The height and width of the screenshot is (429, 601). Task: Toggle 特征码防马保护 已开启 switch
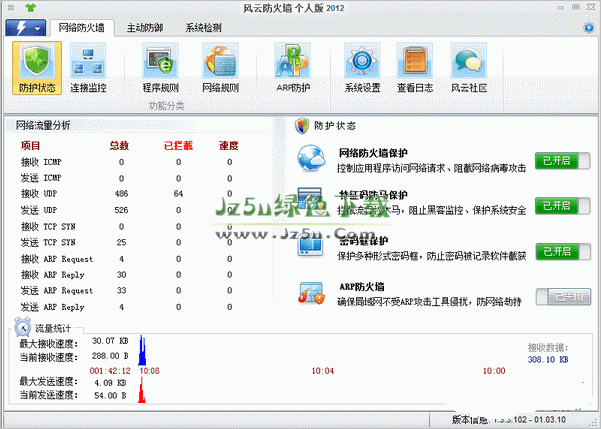pyautogui.click(x=563, y=206)
